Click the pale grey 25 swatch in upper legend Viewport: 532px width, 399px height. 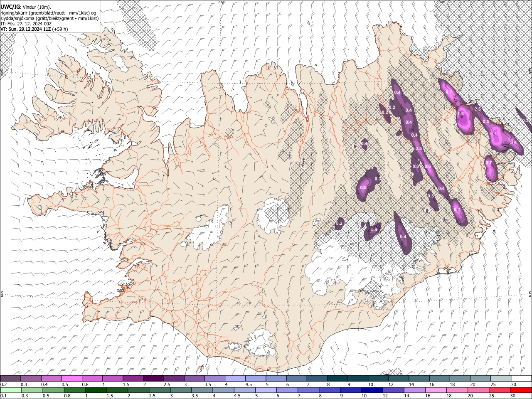click(x=501, y=378)
